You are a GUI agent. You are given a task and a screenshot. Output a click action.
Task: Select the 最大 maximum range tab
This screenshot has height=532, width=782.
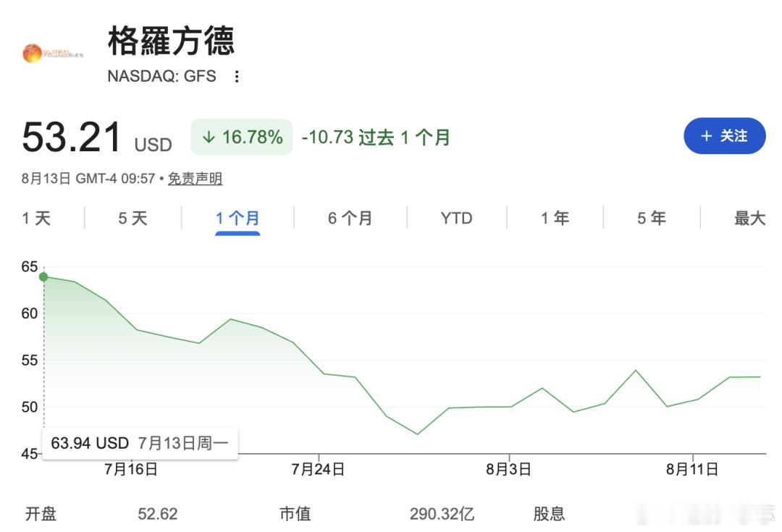[749, 218]
